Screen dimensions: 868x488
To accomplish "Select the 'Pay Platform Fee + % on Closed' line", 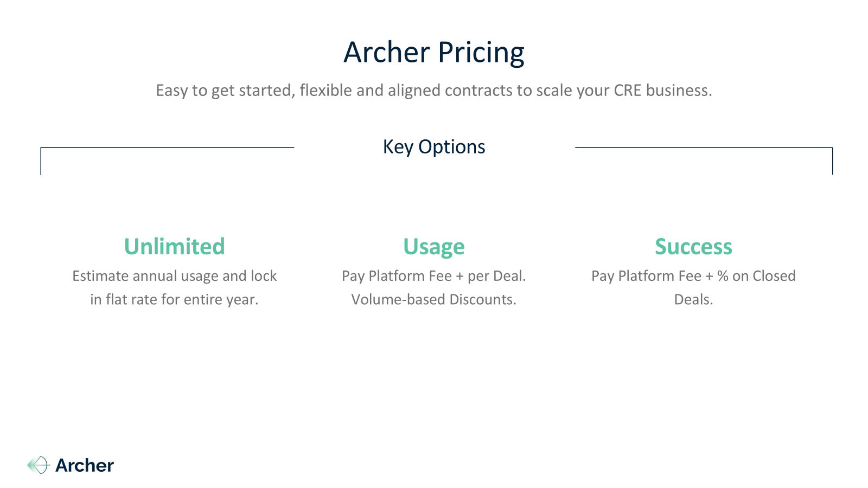I will 693,276.
